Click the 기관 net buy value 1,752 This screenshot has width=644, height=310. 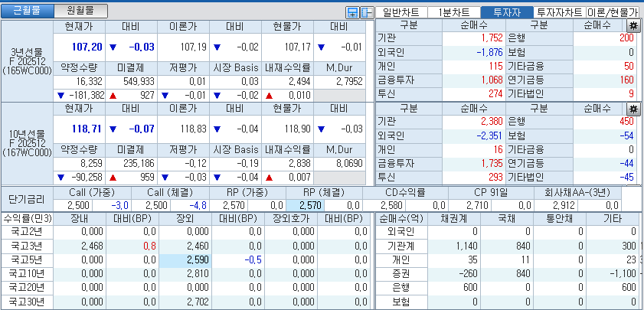(x=493, y=38)
